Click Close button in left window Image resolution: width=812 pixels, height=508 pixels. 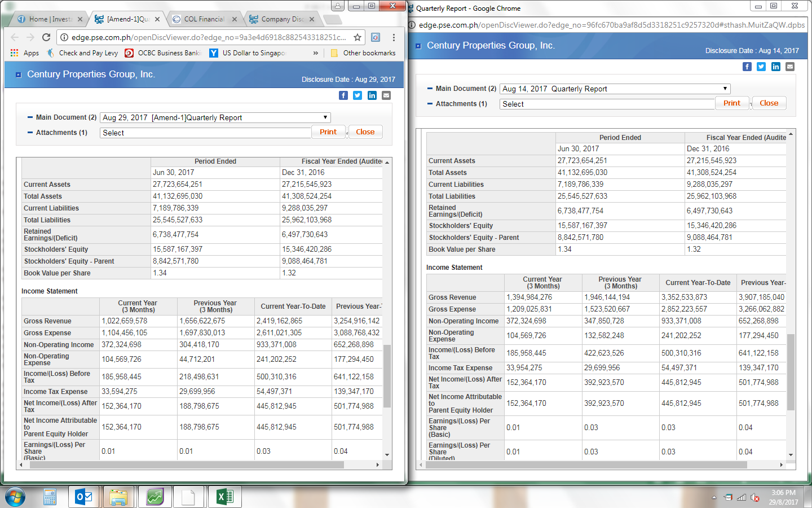coord(365,132)
